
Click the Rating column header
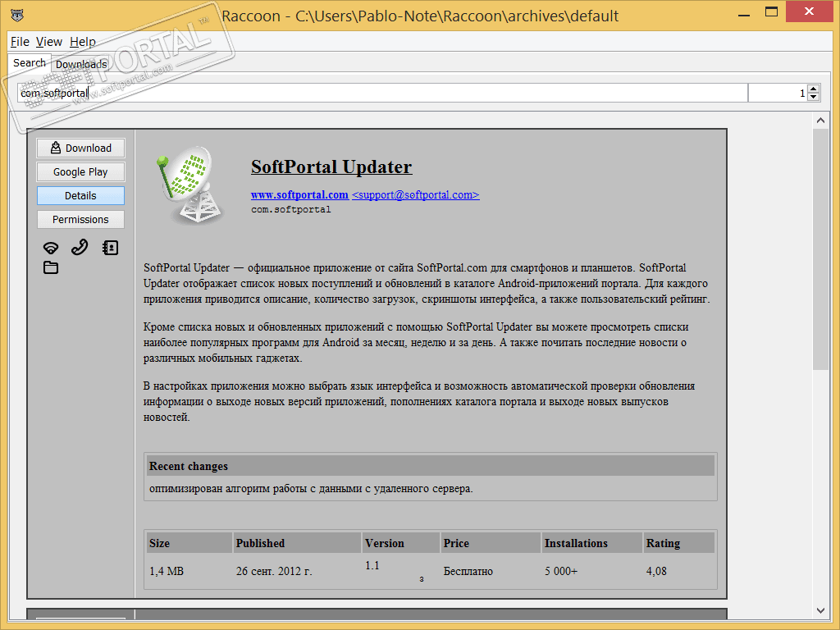click(x=679, y=543)
